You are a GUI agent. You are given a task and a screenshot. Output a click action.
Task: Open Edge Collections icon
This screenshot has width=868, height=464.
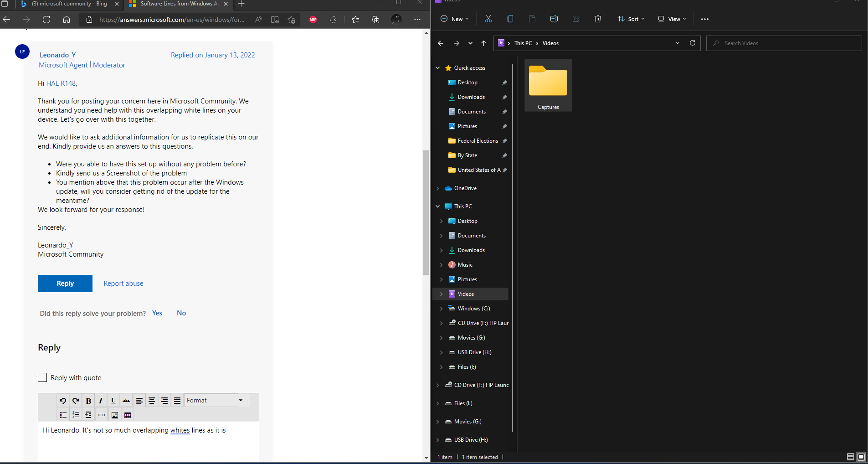(x=375, y=20)
